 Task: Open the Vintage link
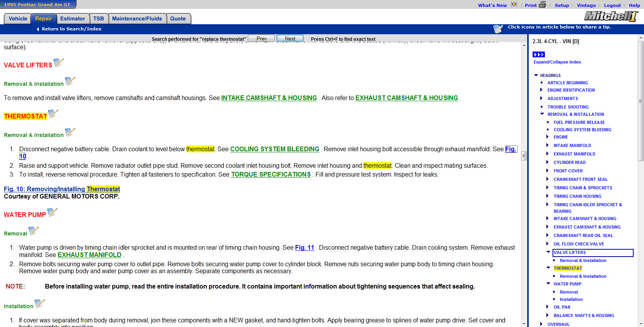pos(586,5)
